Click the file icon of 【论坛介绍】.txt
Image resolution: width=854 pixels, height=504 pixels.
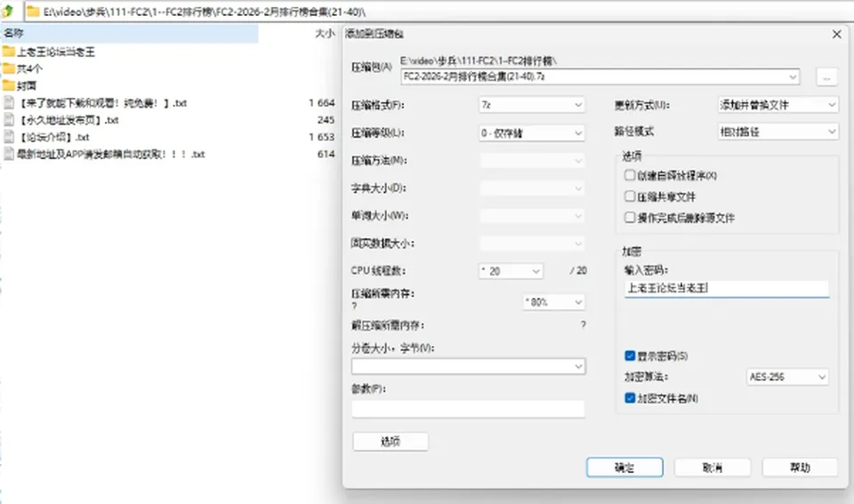(x=9, y=137)
